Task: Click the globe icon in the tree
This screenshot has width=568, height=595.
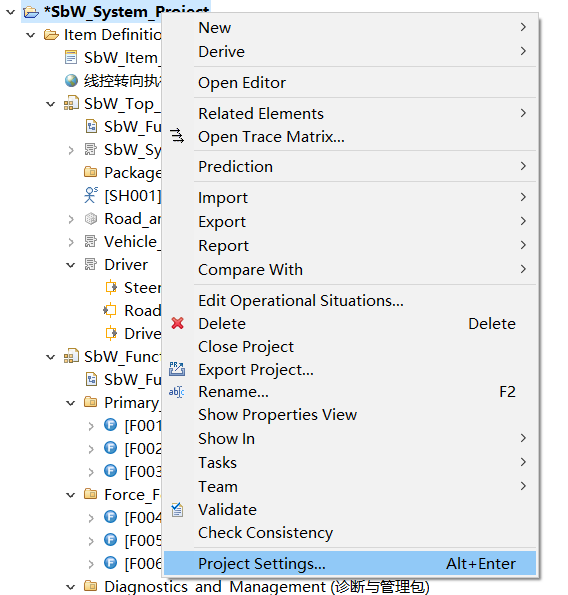Action: (x=71, y=80)
